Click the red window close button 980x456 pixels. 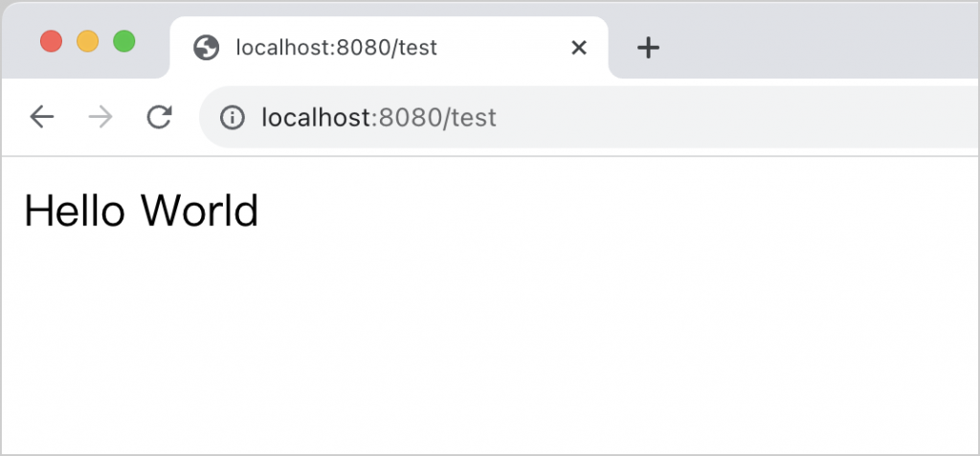(51, 41)
